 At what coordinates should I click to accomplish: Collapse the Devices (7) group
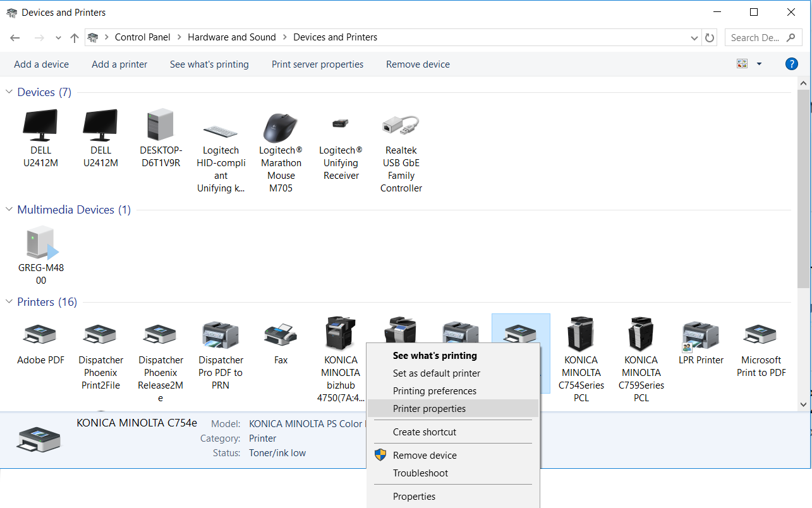[x=9, y=92]
